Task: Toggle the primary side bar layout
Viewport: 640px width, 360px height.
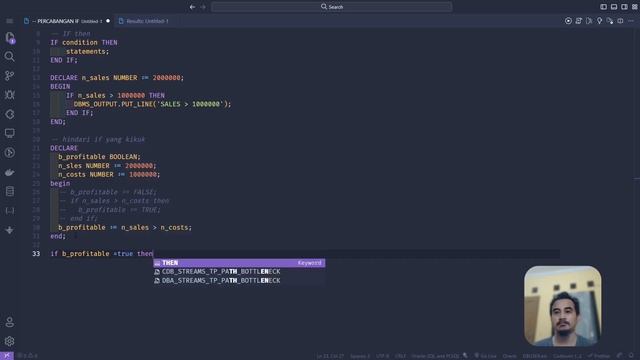Action: tap(603, 7)
